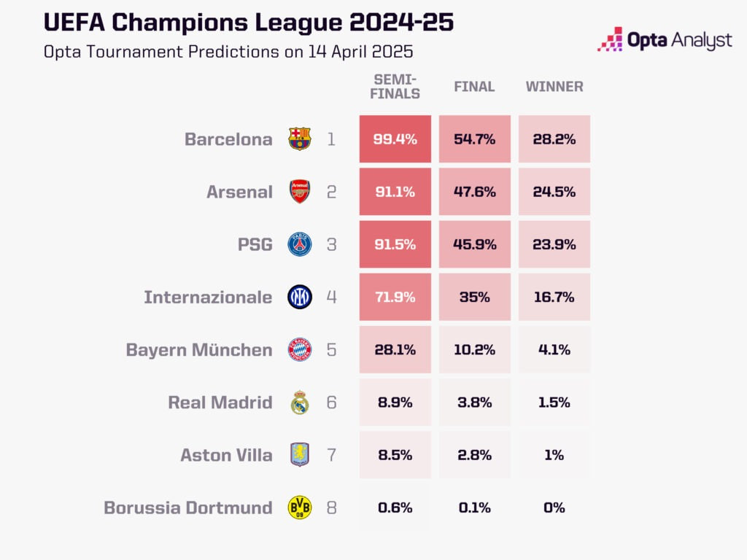Click the chart title UEFA Champions League 2024-25
This screenshot has height=560, width=747.
coord(248,22)
